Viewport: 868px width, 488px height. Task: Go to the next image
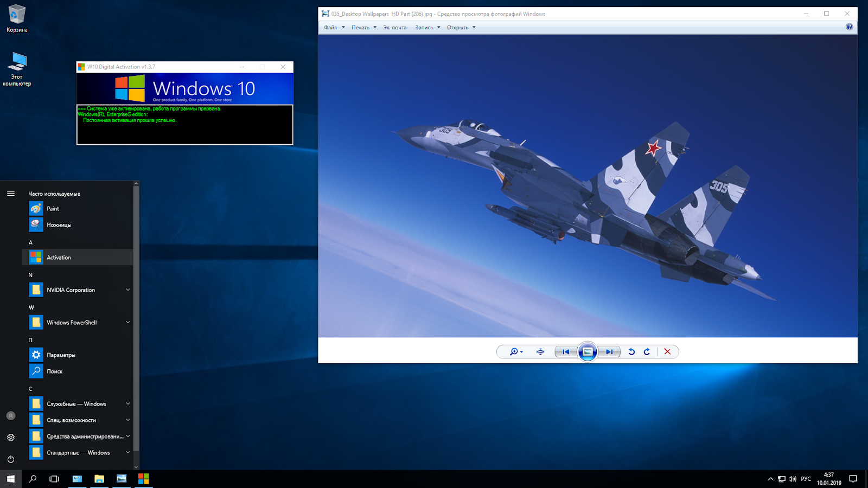click(609, 351)
